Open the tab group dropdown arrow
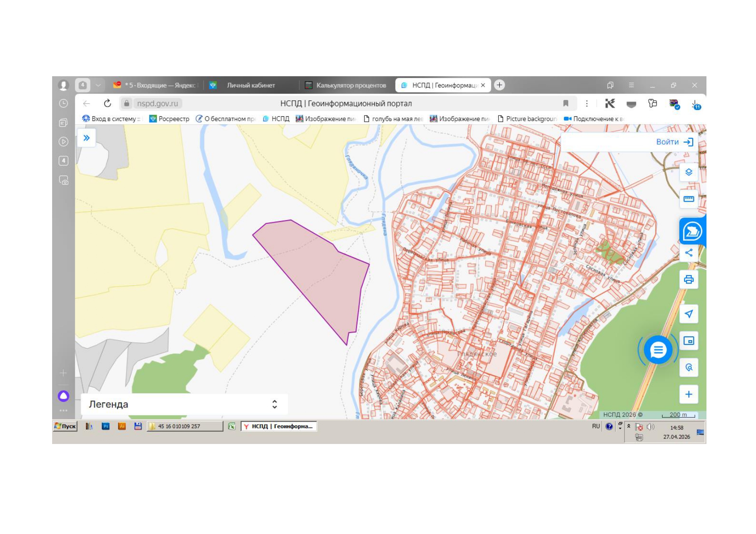Viewport: 756px width, 534px height. coord(98,85)
